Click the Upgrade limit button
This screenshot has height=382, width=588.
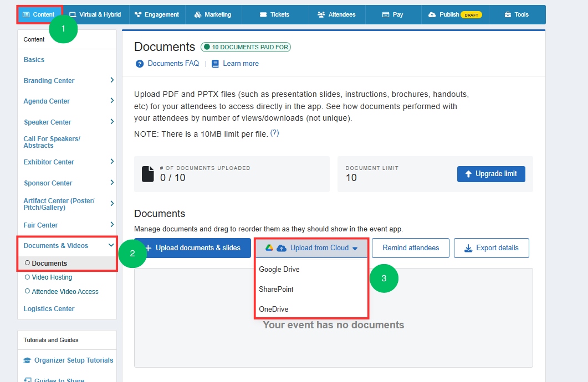(x=491, y=174)
